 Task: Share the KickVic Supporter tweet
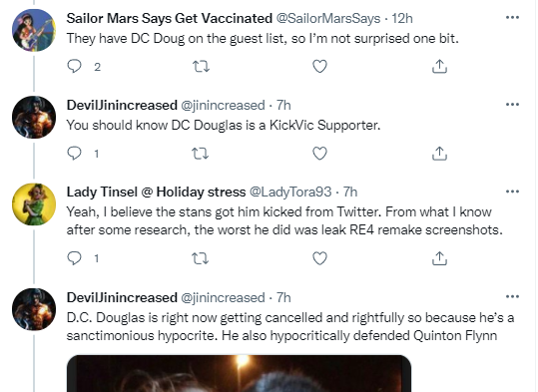tap(439, 154)
